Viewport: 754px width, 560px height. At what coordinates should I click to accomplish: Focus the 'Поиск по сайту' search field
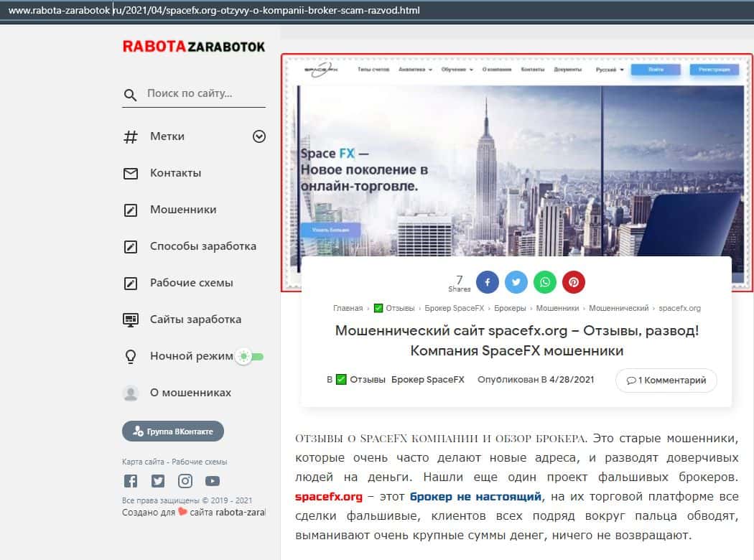[x=205, y=94]
